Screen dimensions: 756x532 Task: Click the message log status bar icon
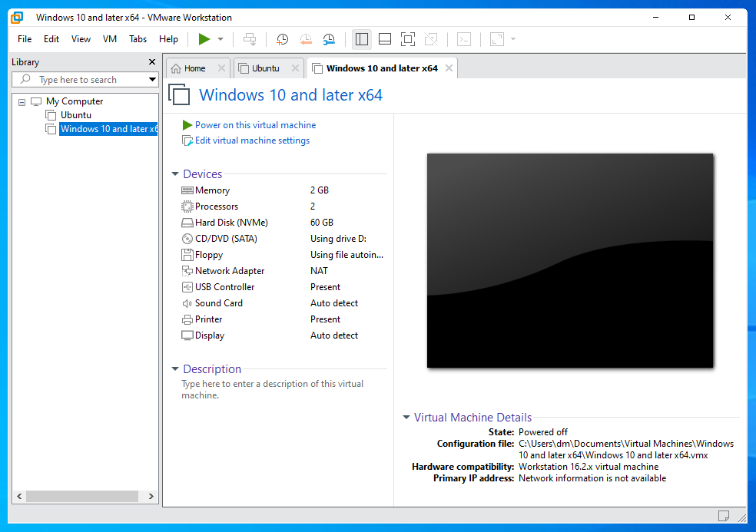723,516
